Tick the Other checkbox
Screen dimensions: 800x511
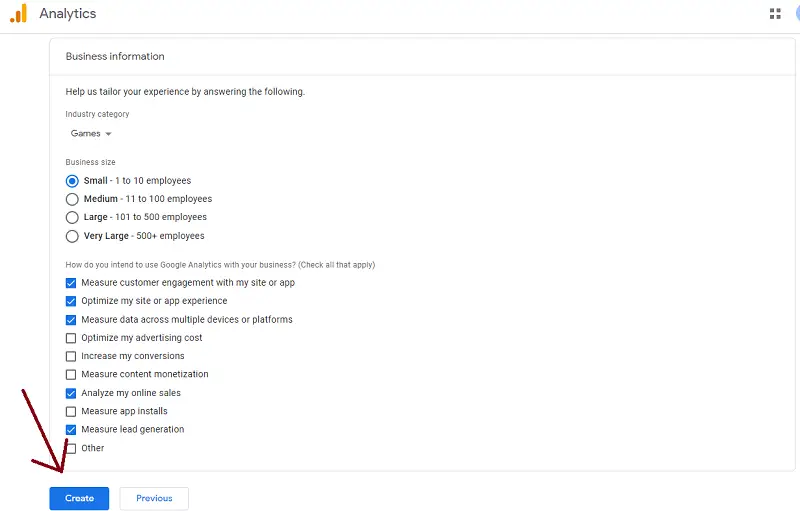tap(71, 448)
